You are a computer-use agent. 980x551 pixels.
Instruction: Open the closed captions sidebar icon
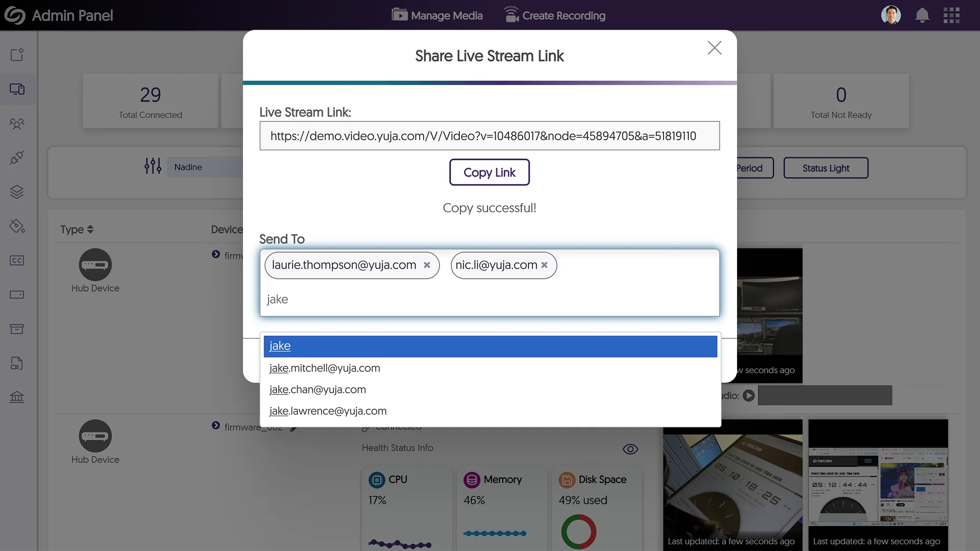[17, 260]
